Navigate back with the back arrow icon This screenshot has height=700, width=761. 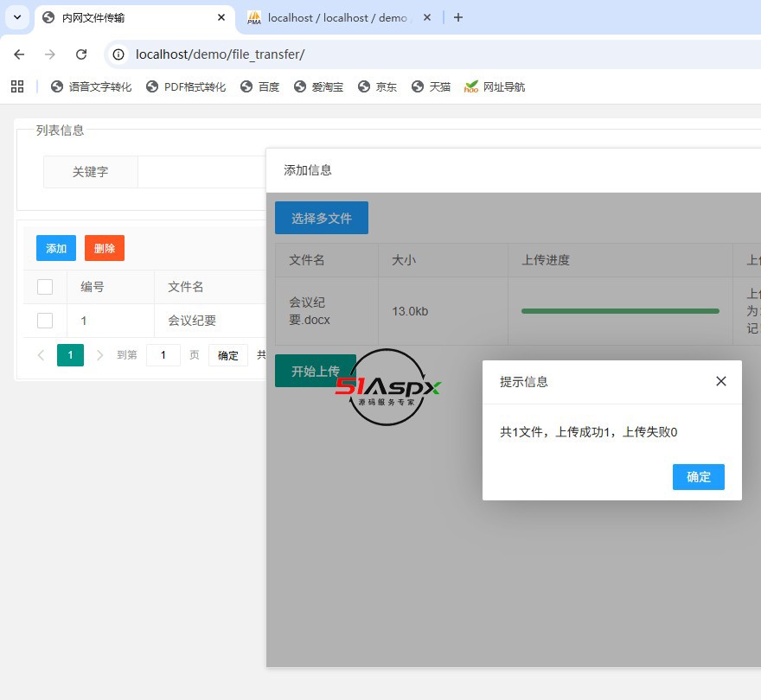pos(19,54)
